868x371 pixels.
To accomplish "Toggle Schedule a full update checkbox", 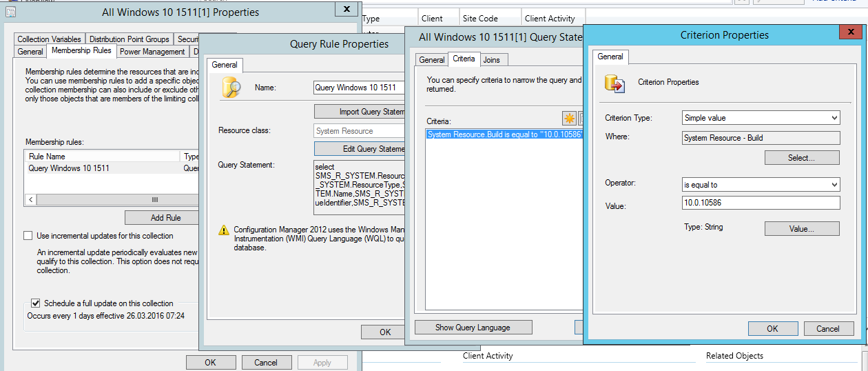I will tap(36, 303).
